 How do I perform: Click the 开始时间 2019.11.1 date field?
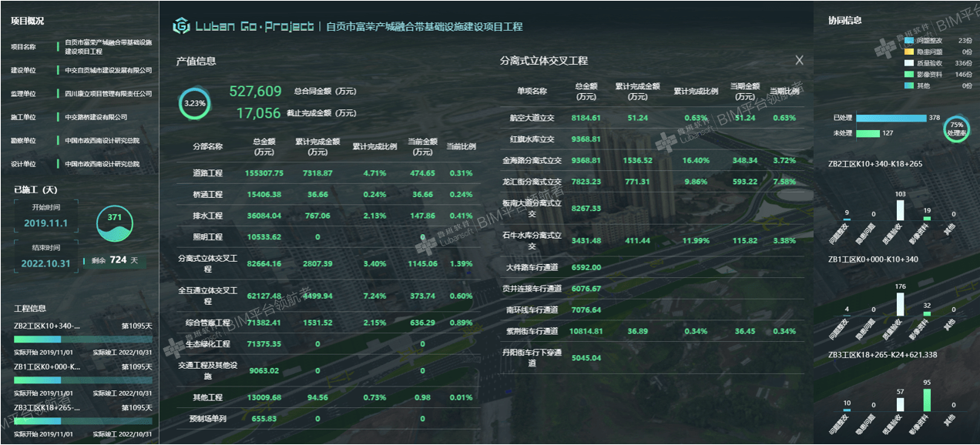pyautogui.click(x=46, y=223)
